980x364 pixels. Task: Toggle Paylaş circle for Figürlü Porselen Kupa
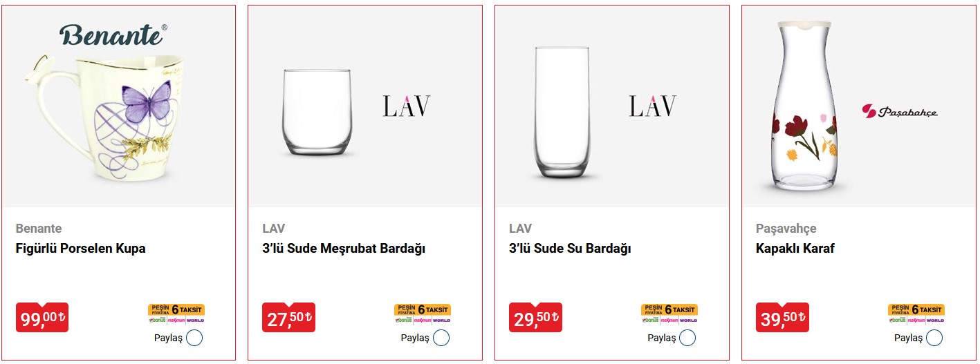click(194, 338)
